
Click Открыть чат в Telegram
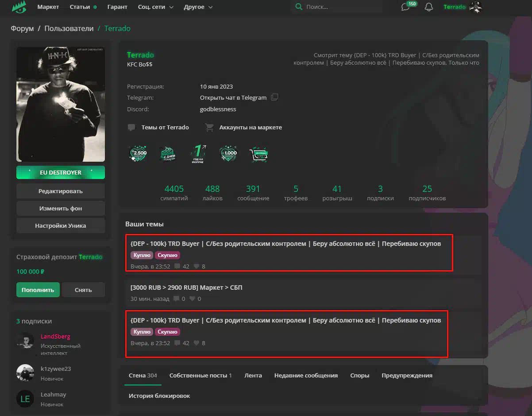click(x=233, y=97)
